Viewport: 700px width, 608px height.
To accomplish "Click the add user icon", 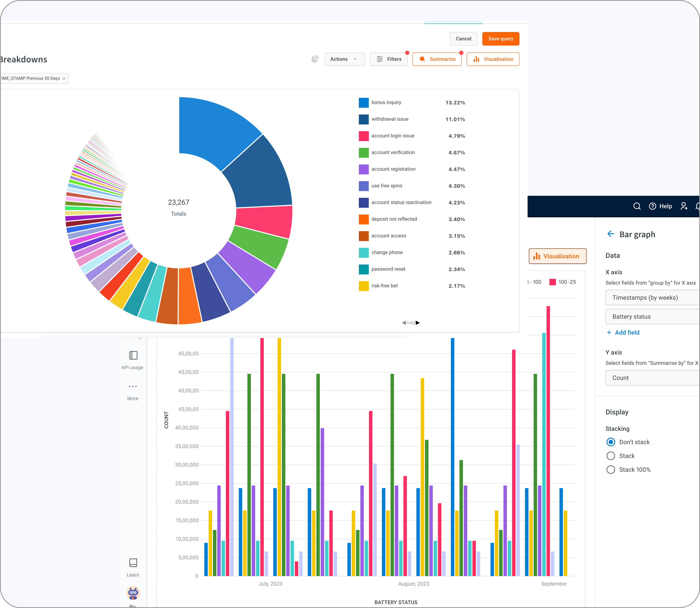I will pyautogui.click(x=684, y=206).
